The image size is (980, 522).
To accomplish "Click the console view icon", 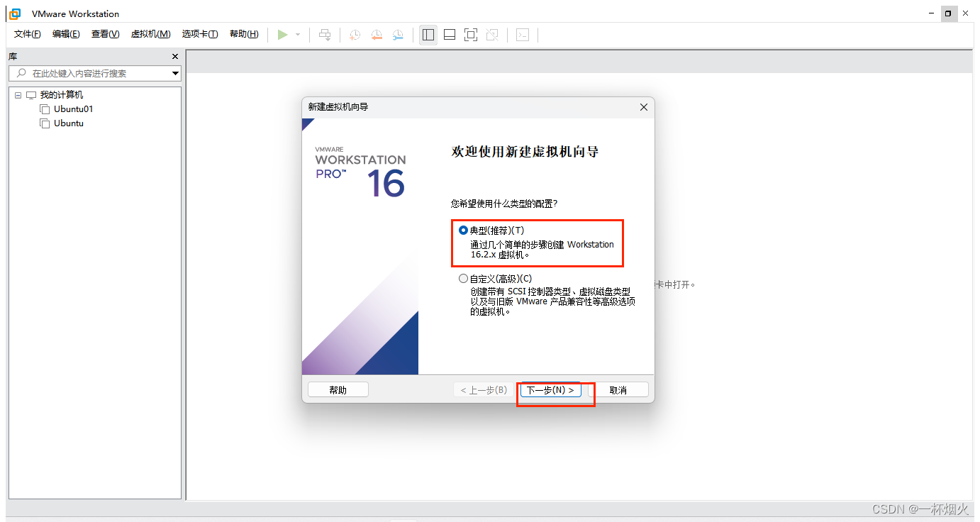I will click(523, 35).
